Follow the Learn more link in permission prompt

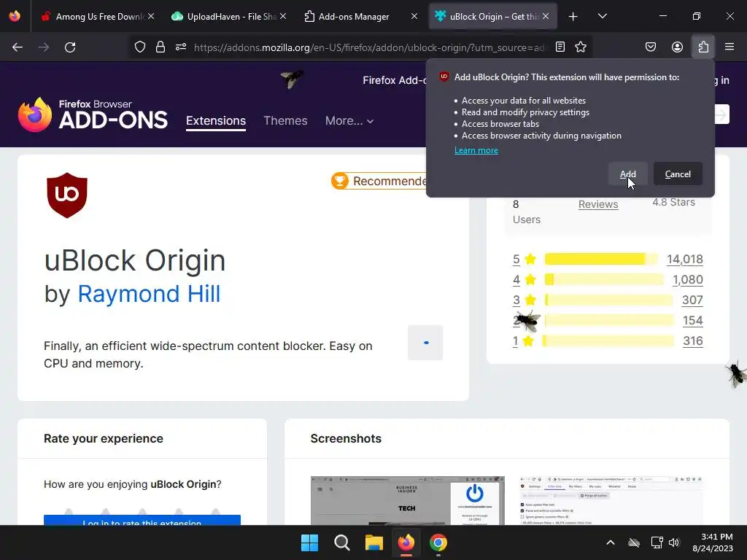(476, 150)
